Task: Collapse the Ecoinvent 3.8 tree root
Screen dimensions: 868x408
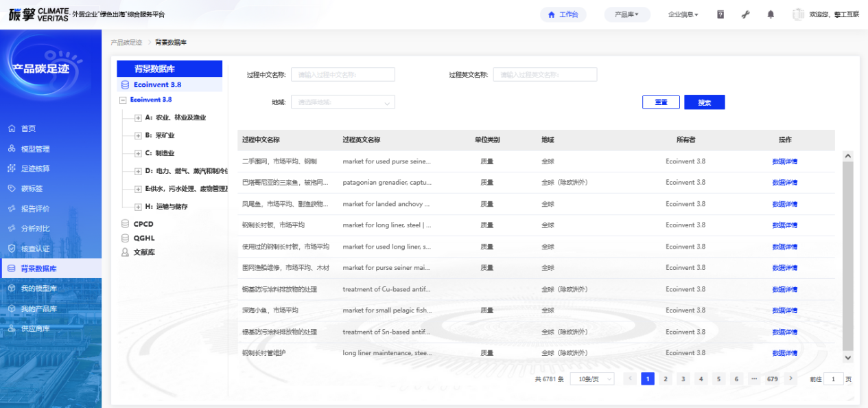Action: 123,100
